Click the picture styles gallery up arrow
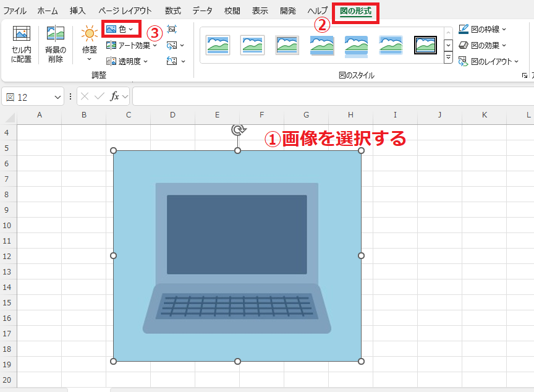Screen dimensions: 534x392 447,32
